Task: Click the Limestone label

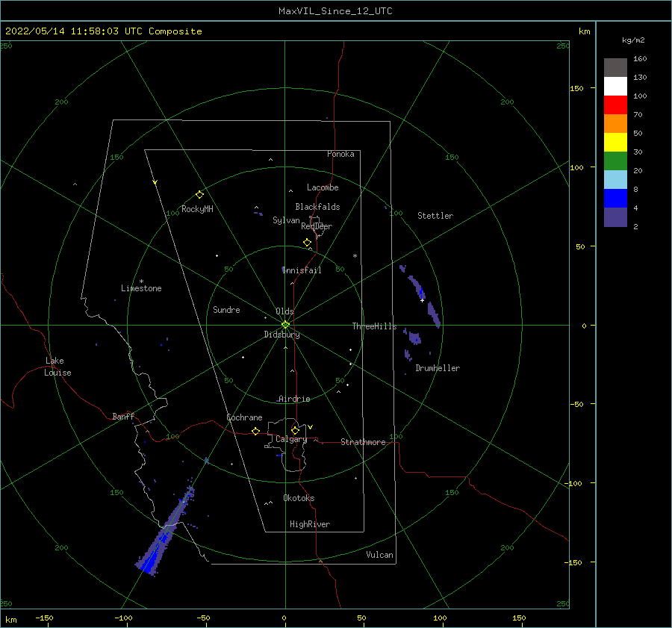Action: (x=141, y=288)
